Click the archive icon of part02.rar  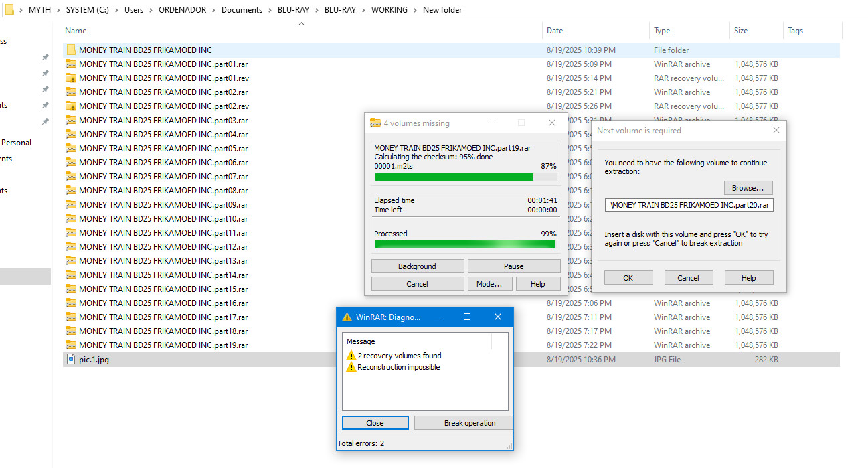click(71, 92)
